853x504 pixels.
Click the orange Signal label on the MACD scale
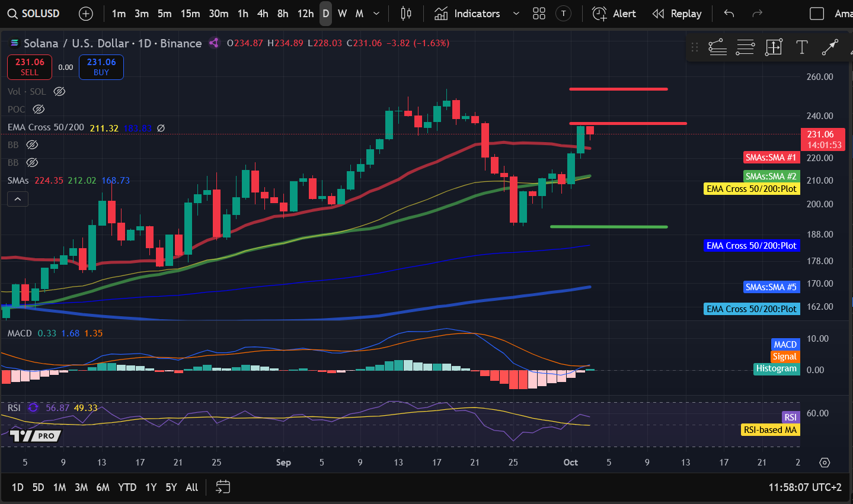pyautogui.click(x=785, y=357)
